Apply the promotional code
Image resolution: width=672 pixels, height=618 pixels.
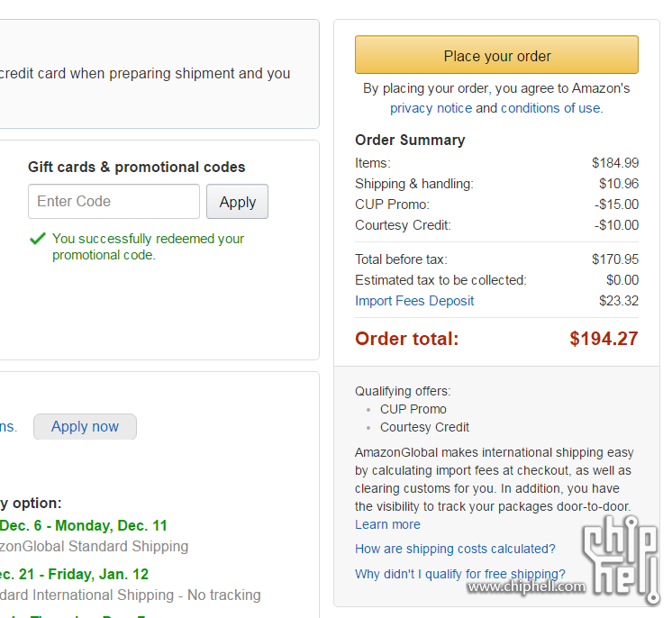pos(238,202)
